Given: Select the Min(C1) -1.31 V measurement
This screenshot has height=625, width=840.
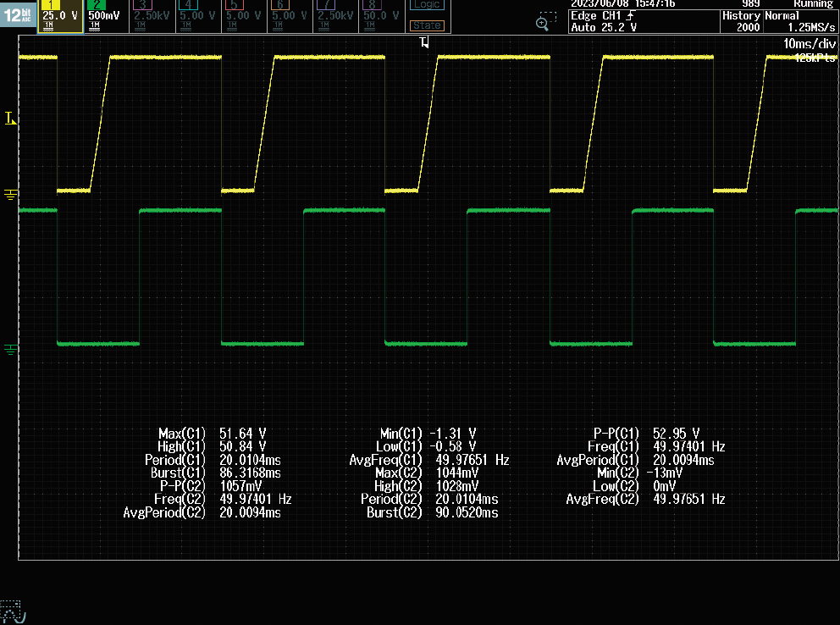Looking at the screenshot, I should tap(428, 434).
